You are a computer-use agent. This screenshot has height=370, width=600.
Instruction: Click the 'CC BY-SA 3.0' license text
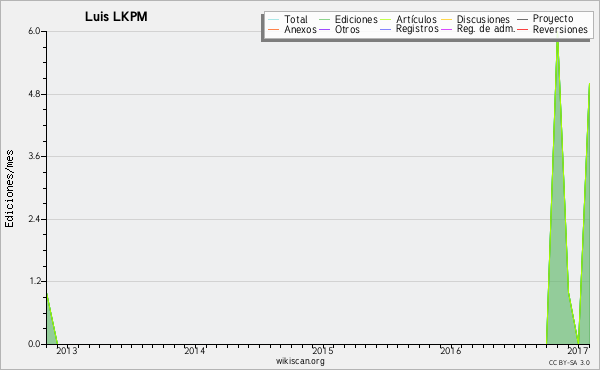tap(569, 363)
